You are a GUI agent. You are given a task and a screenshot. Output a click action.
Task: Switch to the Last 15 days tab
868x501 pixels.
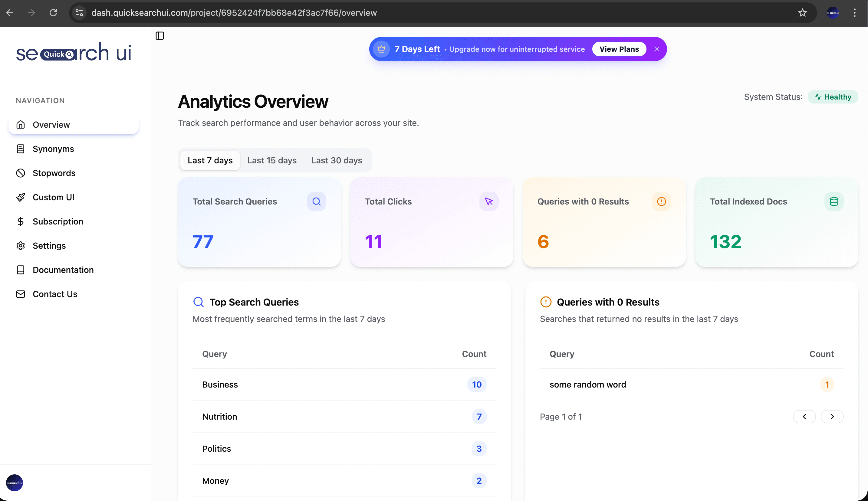tap(271, 160)
